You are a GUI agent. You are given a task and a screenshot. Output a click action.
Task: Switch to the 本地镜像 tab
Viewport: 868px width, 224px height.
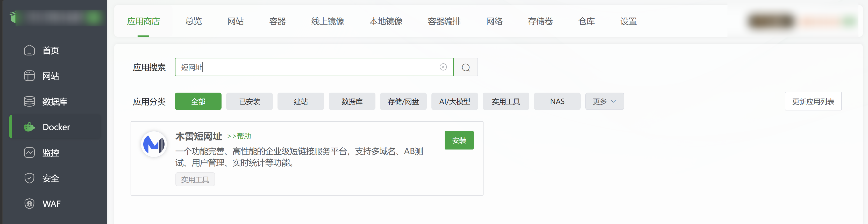(386, 21)
